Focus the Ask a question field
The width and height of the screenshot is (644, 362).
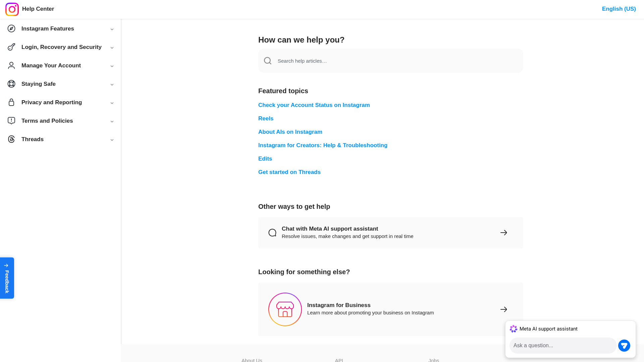(x=563, y=346)
